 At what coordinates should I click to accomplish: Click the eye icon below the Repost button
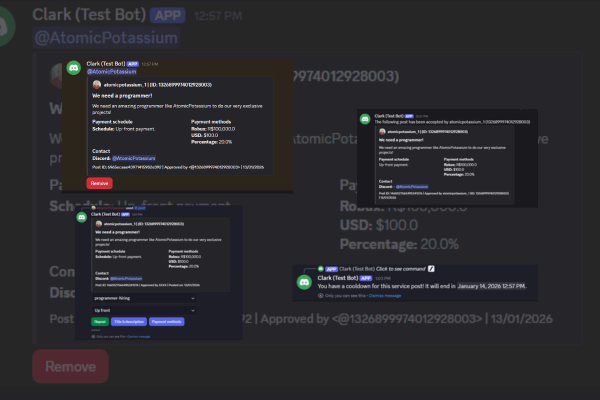[93, 336]
